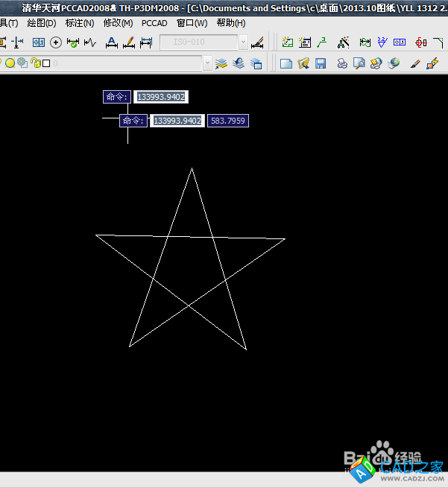448x488 pixels.
Task: Click the New drawing icon
Action: [285, 63]
